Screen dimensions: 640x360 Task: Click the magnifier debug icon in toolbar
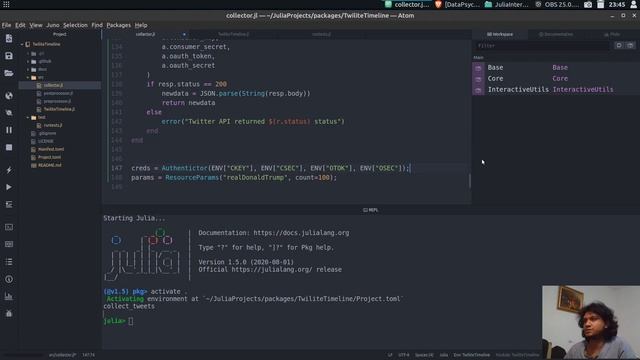click(9, 113)
